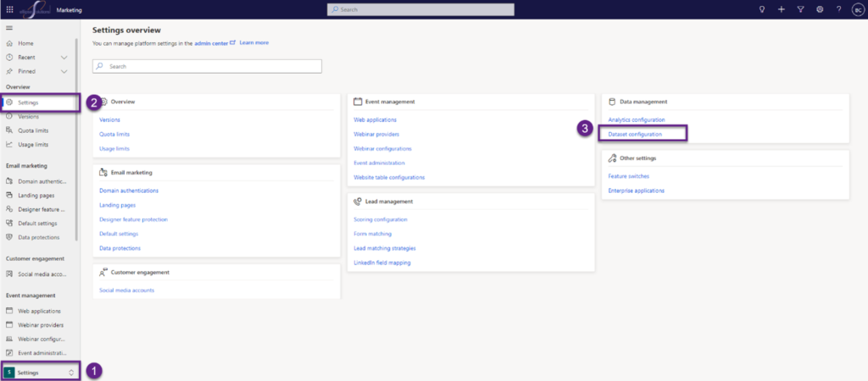Click the question mark help icon
Image resolution: width=868 pixels, height=381 pixels.
(838, 9)
